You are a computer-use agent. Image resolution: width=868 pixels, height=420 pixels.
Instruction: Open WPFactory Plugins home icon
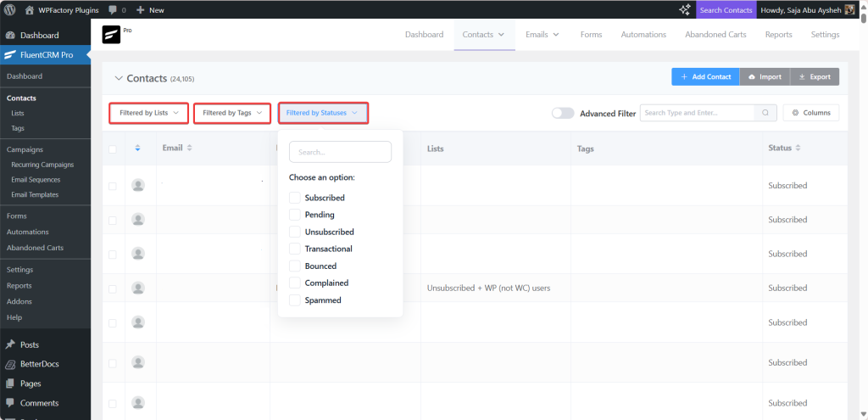click(30, 10)
